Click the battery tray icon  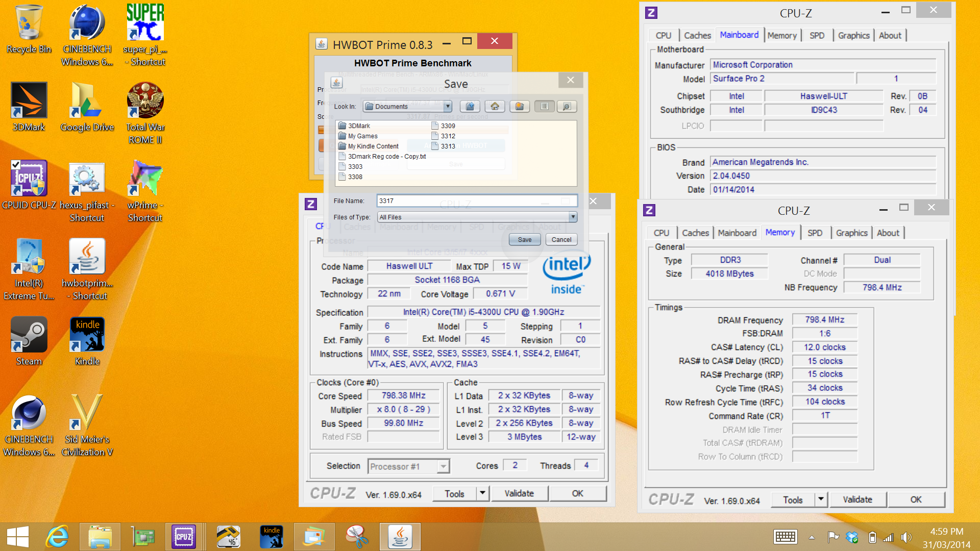coord(872,537)
